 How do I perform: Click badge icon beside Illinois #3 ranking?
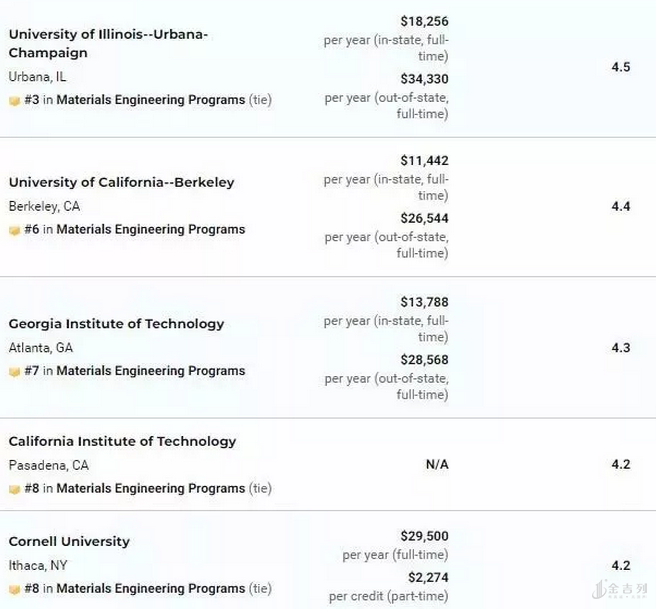point(14,101)
